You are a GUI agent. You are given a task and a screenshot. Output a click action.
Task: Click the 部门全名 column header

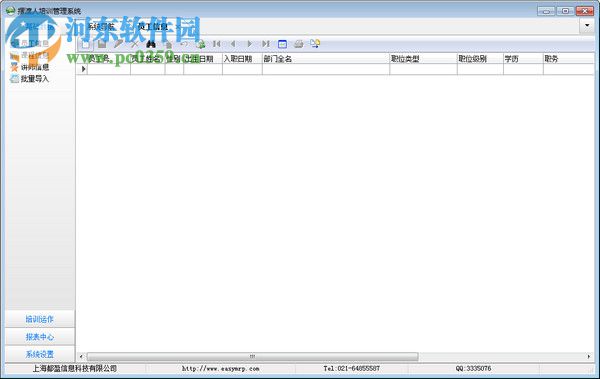[326, 59]
